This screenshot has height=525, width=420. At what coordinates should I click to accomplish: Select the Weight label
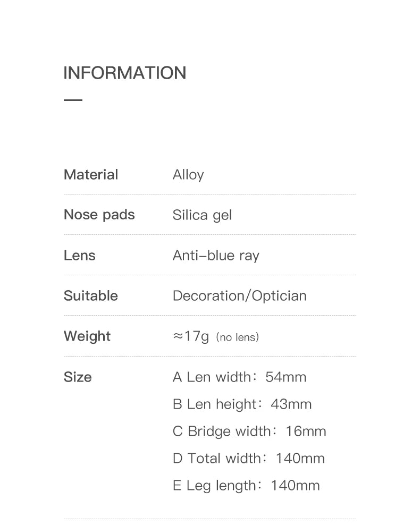coord(87,336)
